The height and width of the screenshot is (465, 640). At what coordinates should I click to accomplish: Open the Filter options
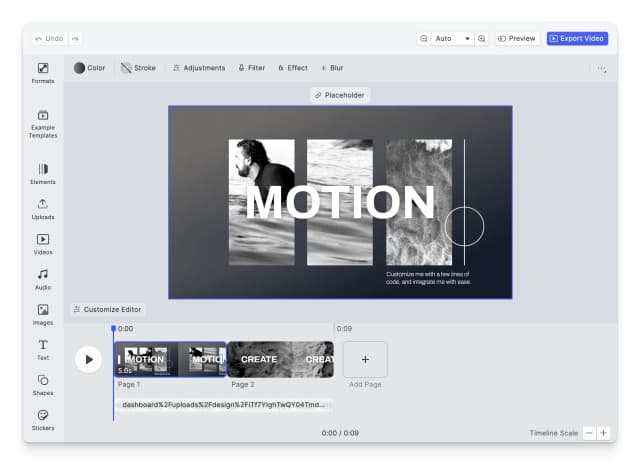251,68
